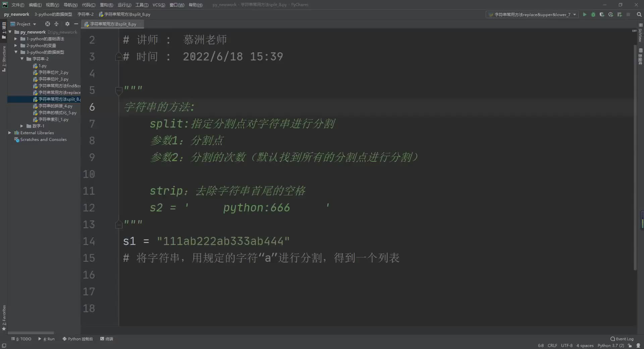Viewport: 644px width, 349px height.
Task: Click the profile run icon
Action: 610,14
